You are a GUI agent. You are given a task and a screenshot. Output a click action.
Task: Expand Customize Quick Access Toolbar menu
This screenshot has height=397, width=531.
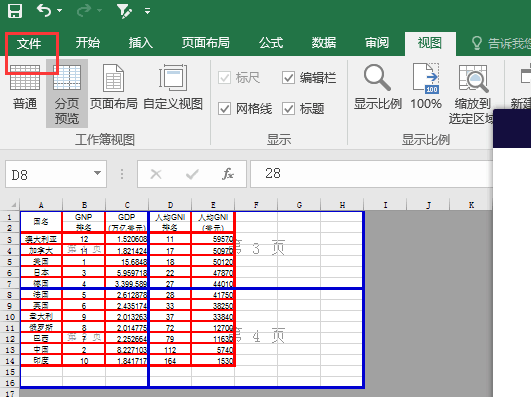point(147,11)
